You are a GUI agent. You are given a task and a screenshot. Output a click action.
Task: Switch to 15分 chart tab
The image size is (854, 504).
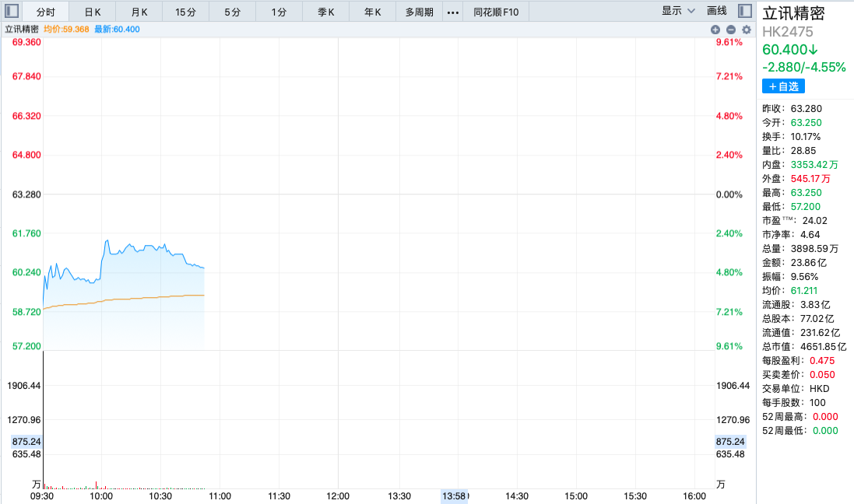(x=186, y=12)
